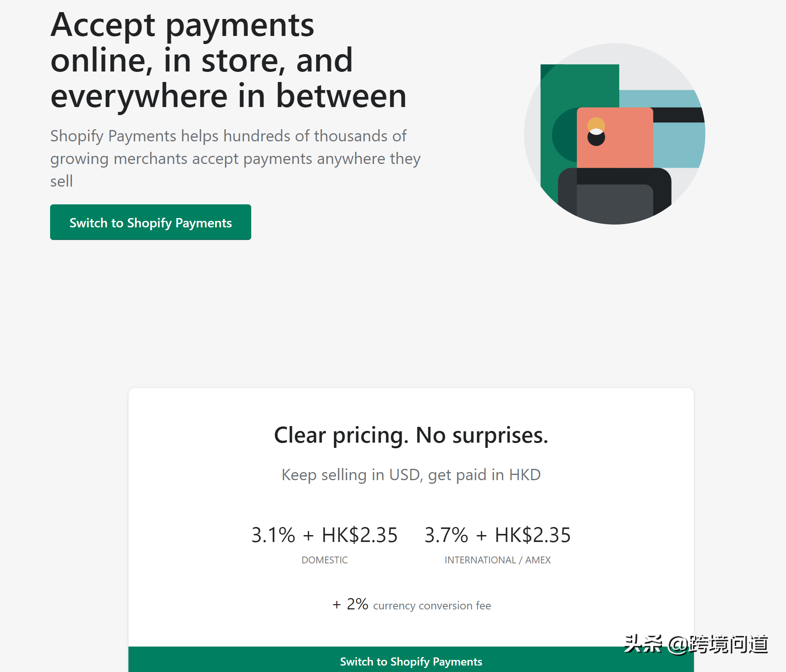Click the yellow circle on the coral card
The width and height of the screenshot is (786, 672).
tap(596, 124)
